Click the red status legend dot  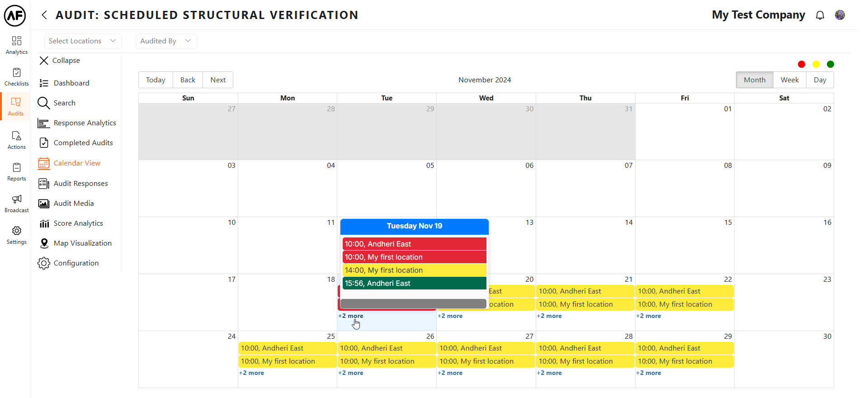point(802,64)
